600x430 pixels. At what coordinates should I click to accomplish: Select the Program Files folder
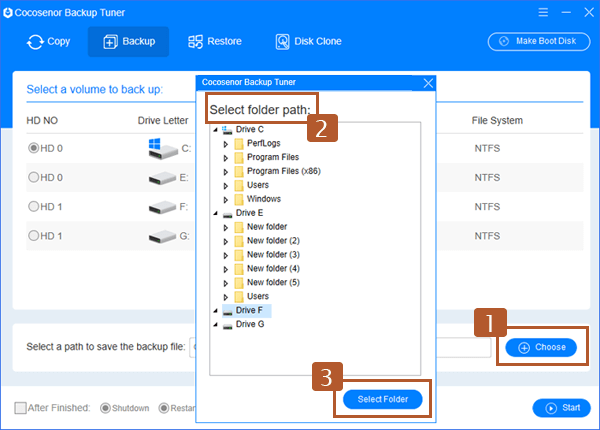tap(273, 157)
